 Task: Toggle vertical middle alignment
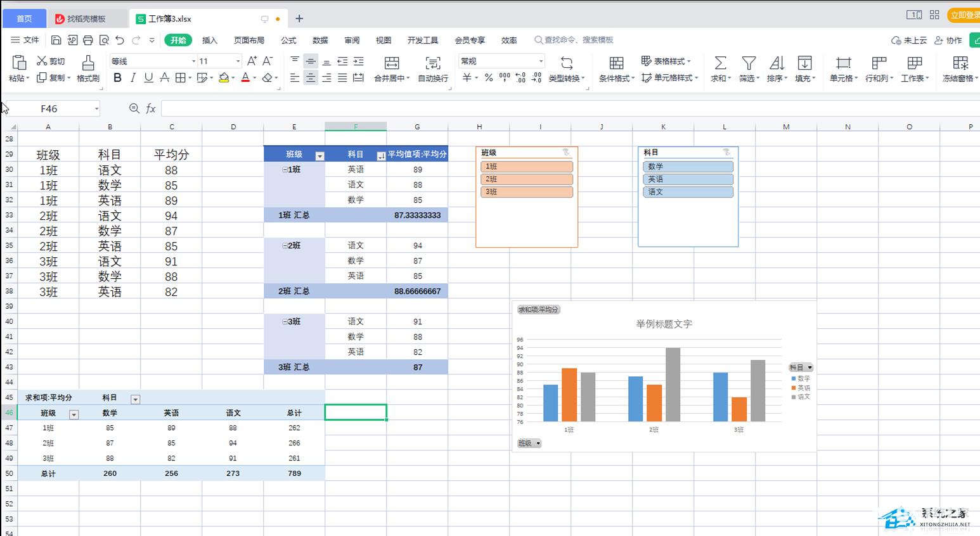coord(311,61)
